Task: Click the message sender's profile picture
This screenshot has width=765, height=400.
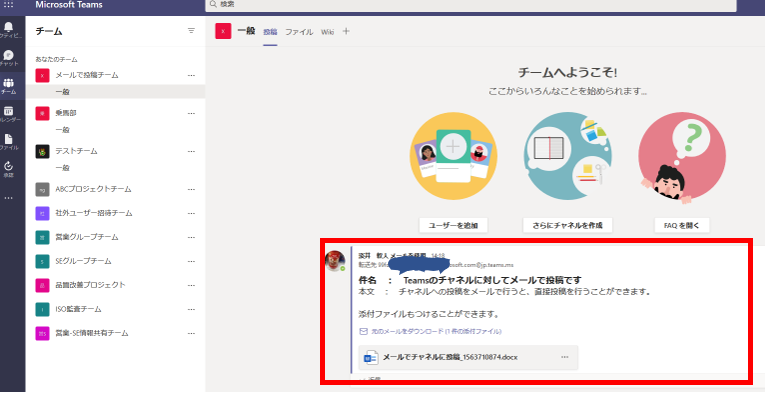Action: 335,260
